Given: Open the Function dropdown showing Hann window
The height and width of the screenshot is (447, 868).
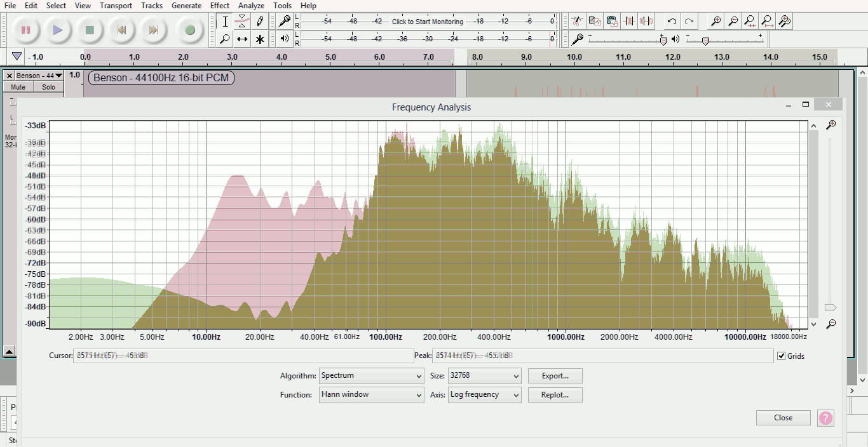Looking at the screenshot, I should tap(371, 395).
